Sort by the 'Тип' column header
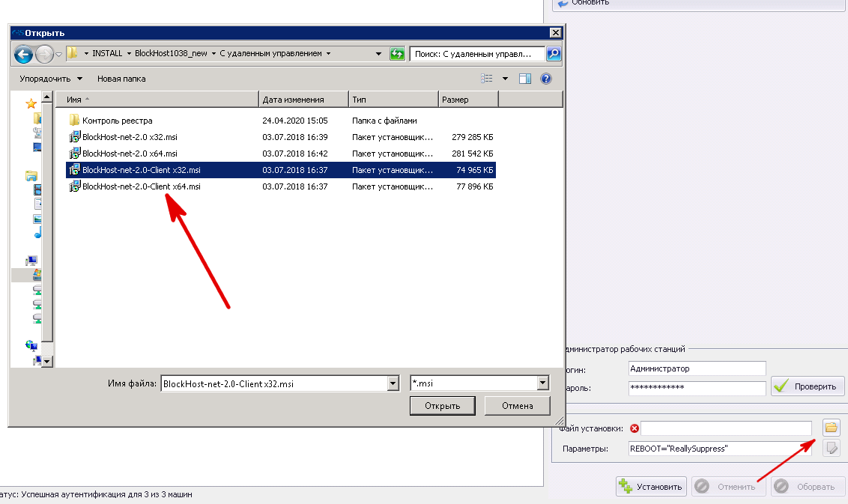Image resolution: width=848 pixels, height=504 pixels. (x=394, y=100)
